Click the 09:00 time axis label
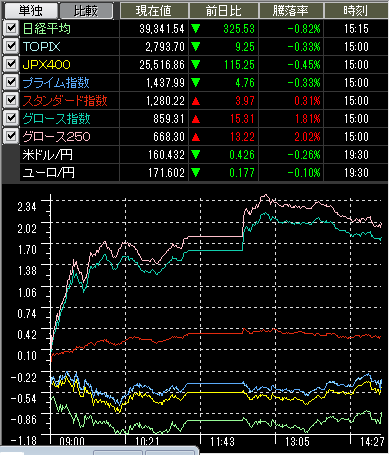 point(72,442)
